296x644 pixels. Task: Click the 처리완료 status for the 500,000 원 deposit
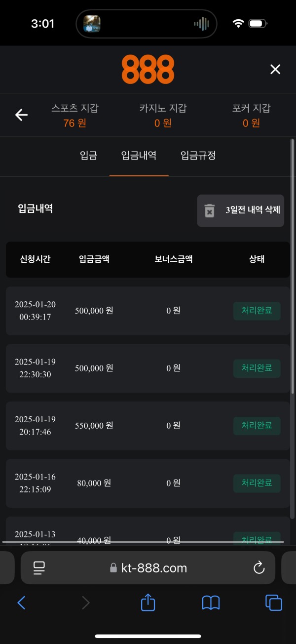pos(257,311)
